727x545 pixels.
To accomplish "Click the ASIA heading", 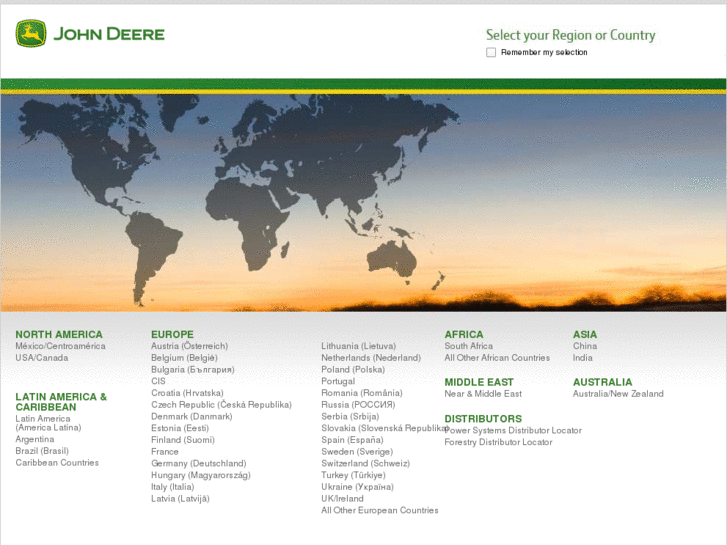I will click(585, 334).
